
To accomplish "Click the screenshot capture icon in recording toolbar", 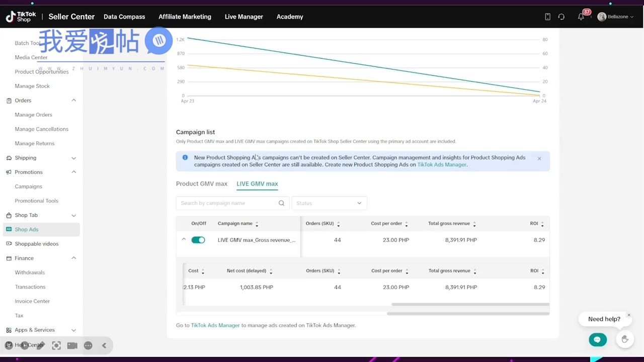I will (x=56, y=345).
